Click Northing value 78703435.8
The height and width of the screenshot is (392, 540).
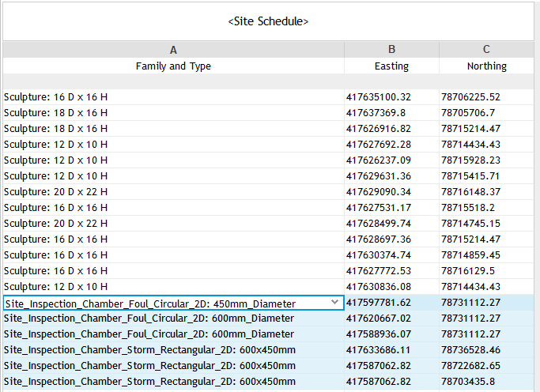[x=468, y=382]
